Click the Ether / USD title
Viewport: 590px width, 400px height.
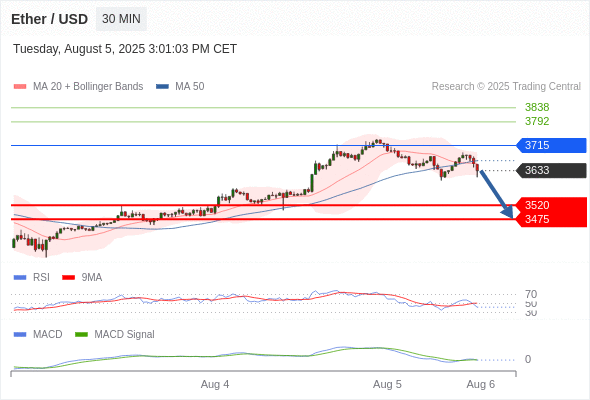click(49, 19)
